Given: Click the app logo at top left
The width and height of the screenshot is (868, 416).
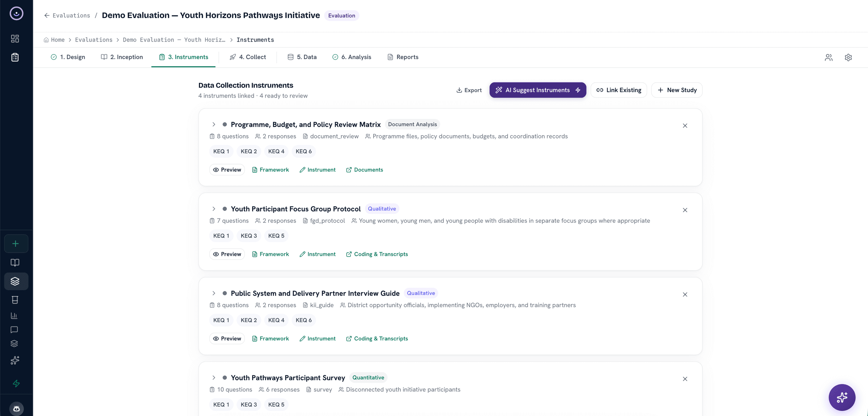Looking at the screenshot, I should [16, 13].
